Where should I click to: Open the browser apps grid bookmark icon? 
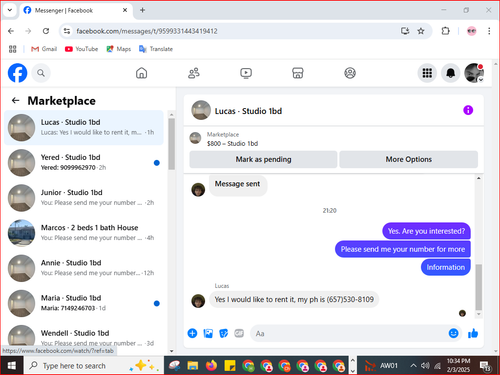click(x=12, y=49)
